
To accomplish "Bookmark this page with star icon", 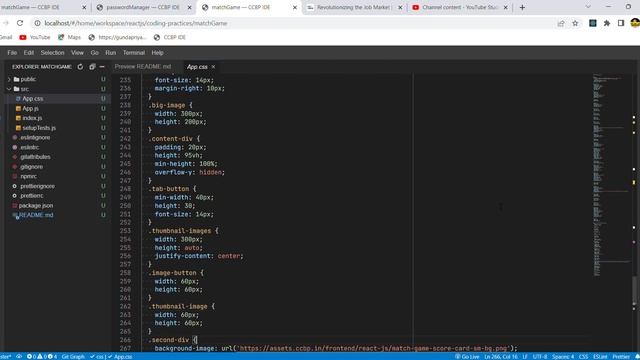I will pos(575,23).
